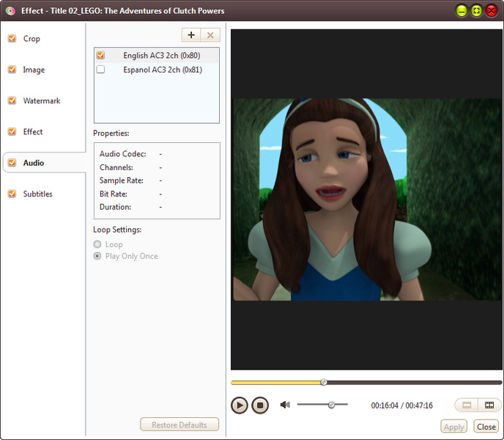Switch to the Image tab
The width and height of the screenshot is (504, 440).
(34, 70)
